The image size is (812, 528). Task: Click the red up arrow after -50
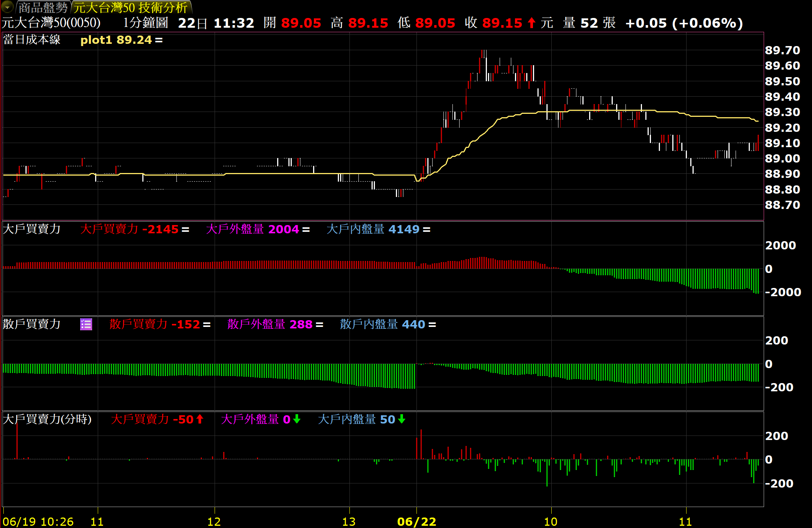pyautogui.click(x=200, y=419)
